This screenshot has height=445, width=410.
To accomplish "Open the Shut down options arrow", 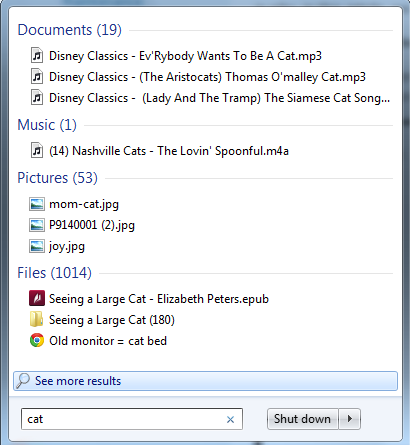I will tap(350, 419).
